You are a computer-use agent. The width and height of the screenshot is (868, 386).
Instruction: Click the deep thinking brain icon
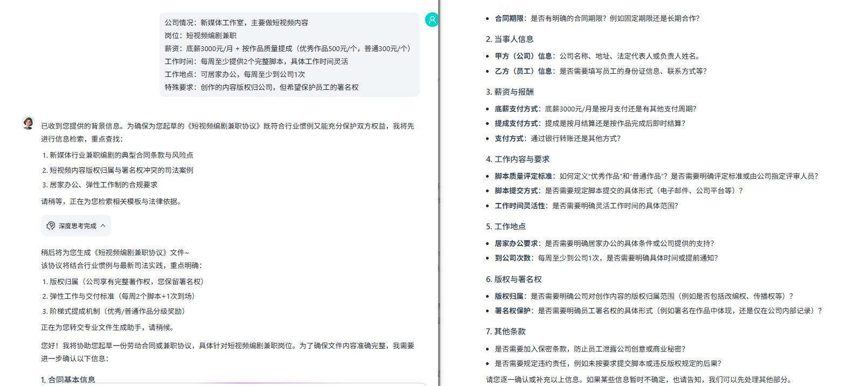click(51, 226)
